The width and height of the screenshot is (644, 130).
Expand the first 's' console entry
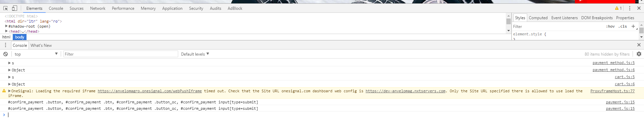tap(9, 63)
